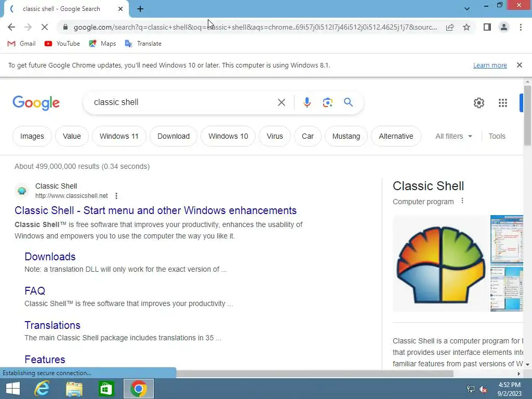This screenshot has width=532, height=399.
Task: Open the Gmail bookmark
Action: [21, 44]
